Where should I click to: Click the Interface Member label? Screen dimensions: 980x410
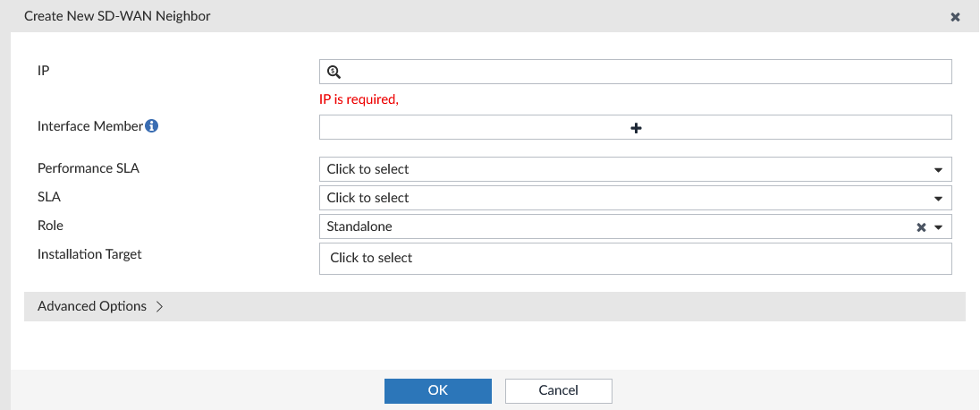click(x=89, y=126)
